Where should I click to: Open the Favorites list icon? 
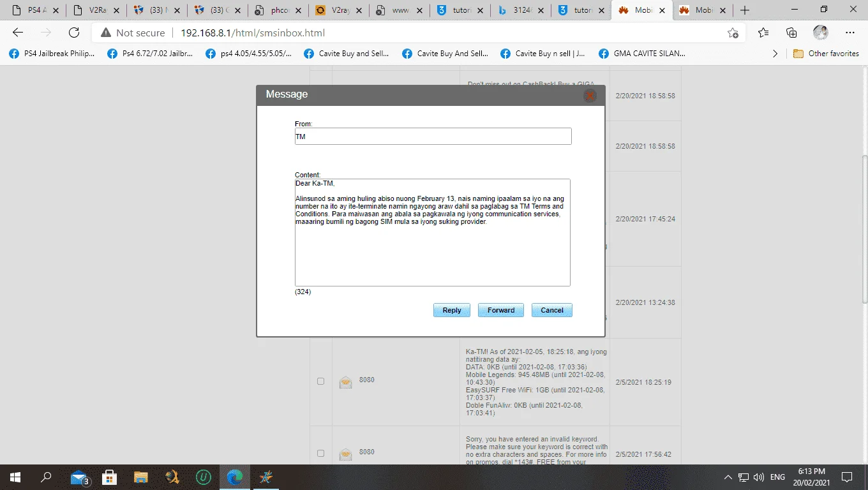pos(763,33)
